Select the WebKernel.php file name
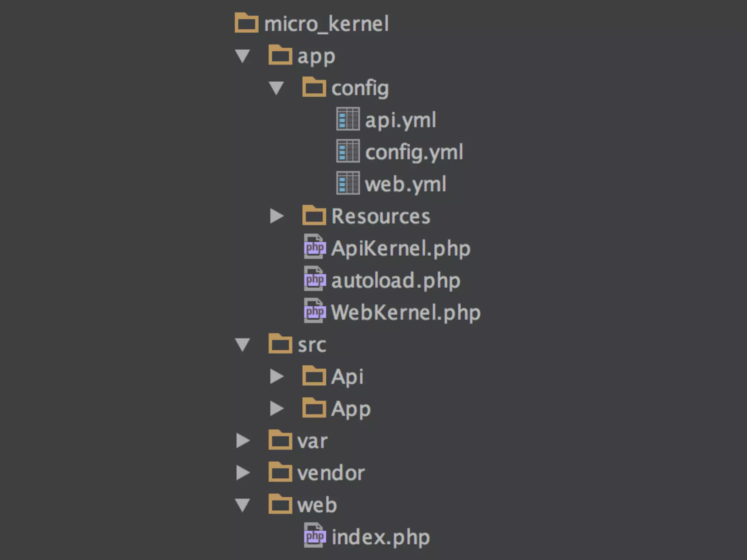Screen dimensions: 747x560 (406, 312)
